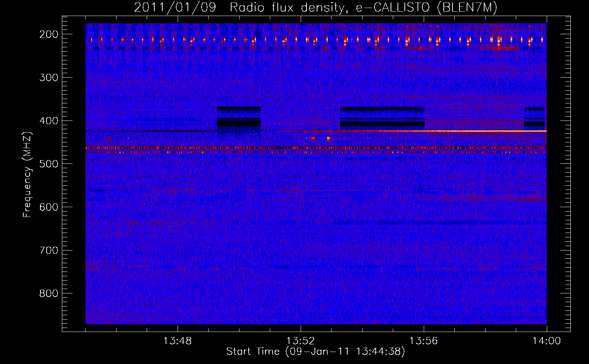Click the 200 frequency tick label
The width and height of the screenshot is (589, 364).
coord(49,34)
